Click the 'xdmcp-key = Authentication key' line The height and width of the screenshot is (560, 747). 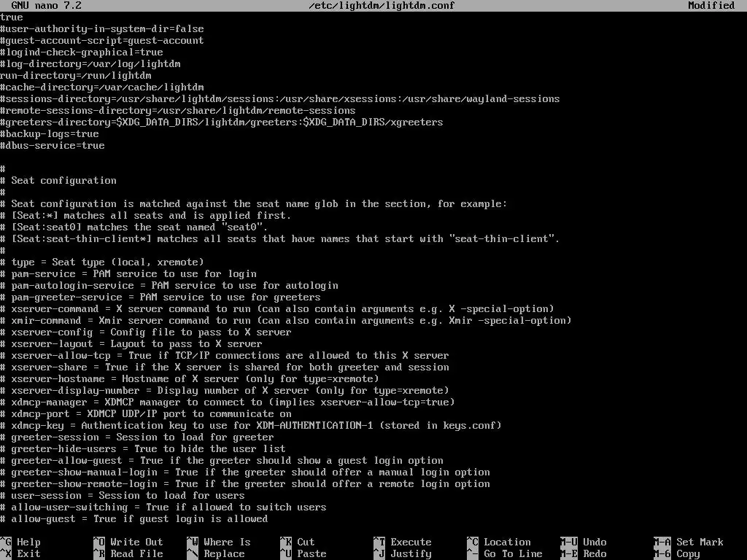(251, 425)
